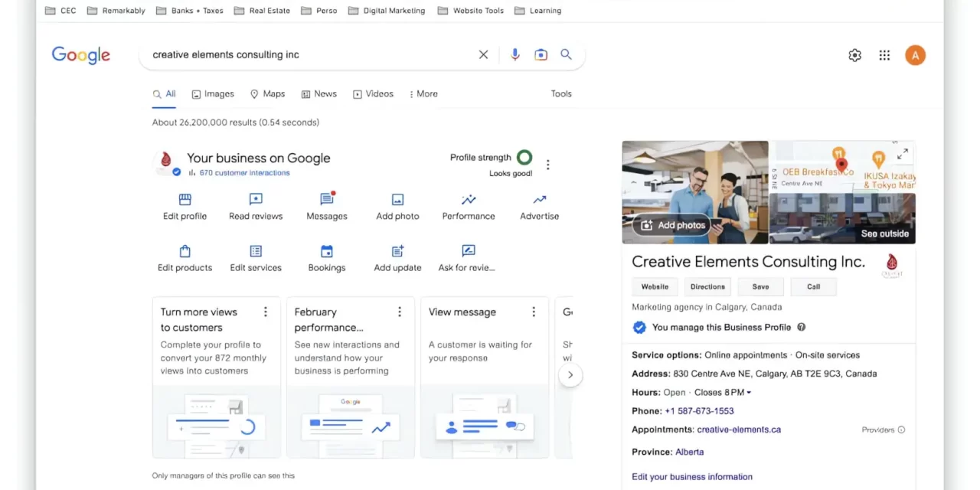Click the help icon beside Business Profile
Screen dimensions: 980x490
tap(802, 327)
